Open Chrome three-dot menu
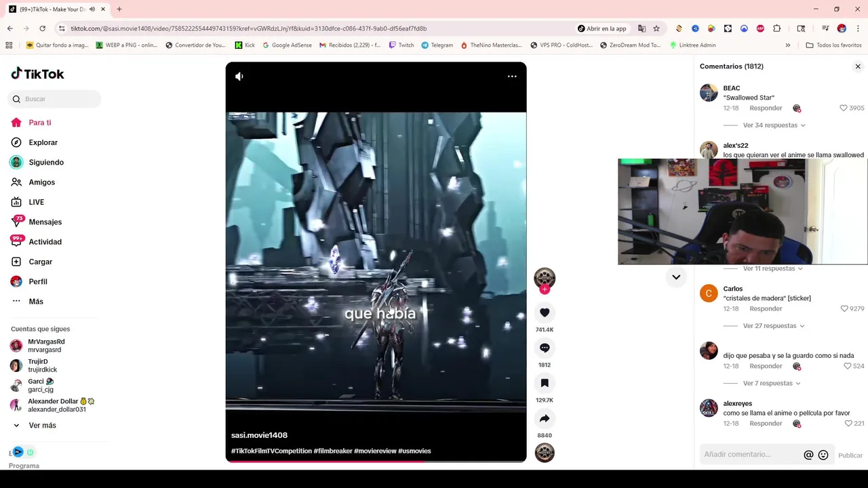 pyautogui.click(x=859, y=28)
